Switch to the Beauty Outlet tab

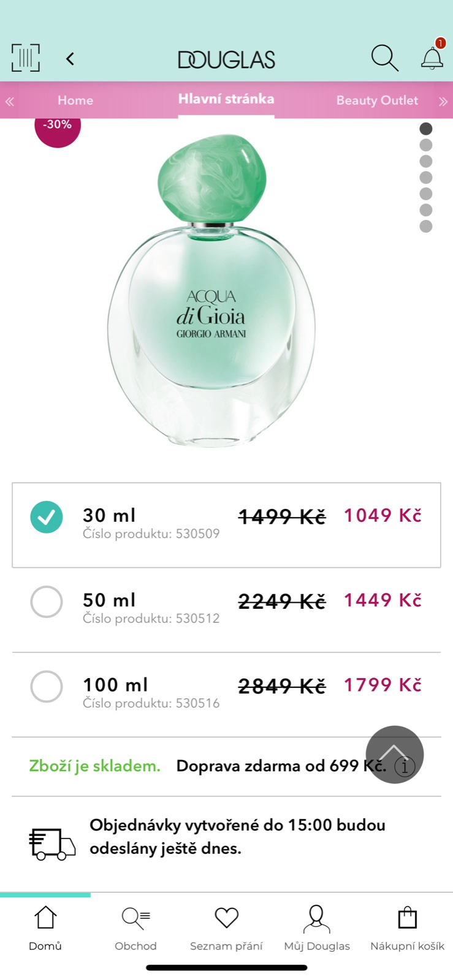pyautogui.click(x=377, y=100)
